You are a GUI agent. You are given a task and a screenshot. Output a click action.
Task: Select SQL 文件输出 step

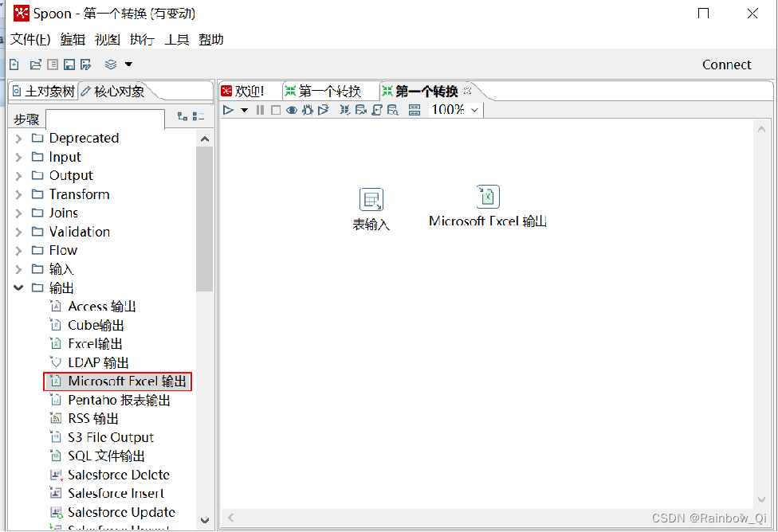(98, 456)
